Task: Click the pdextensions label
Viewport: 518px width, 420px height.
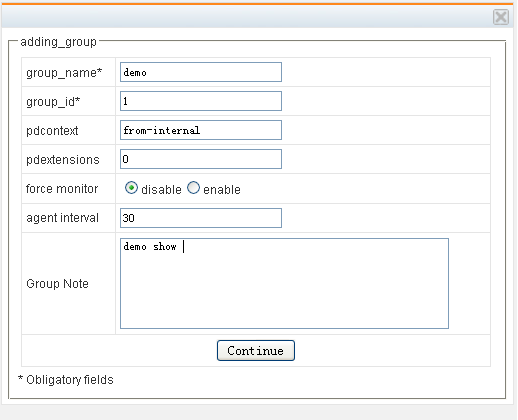Action: [63, 160]
